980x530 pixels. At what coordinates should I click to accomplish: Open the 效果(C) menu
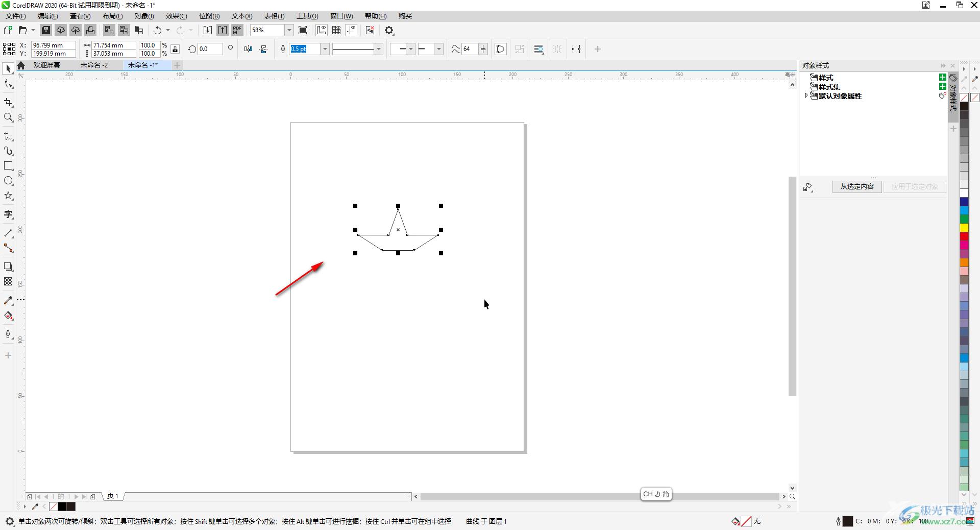(x=176, y=16)
